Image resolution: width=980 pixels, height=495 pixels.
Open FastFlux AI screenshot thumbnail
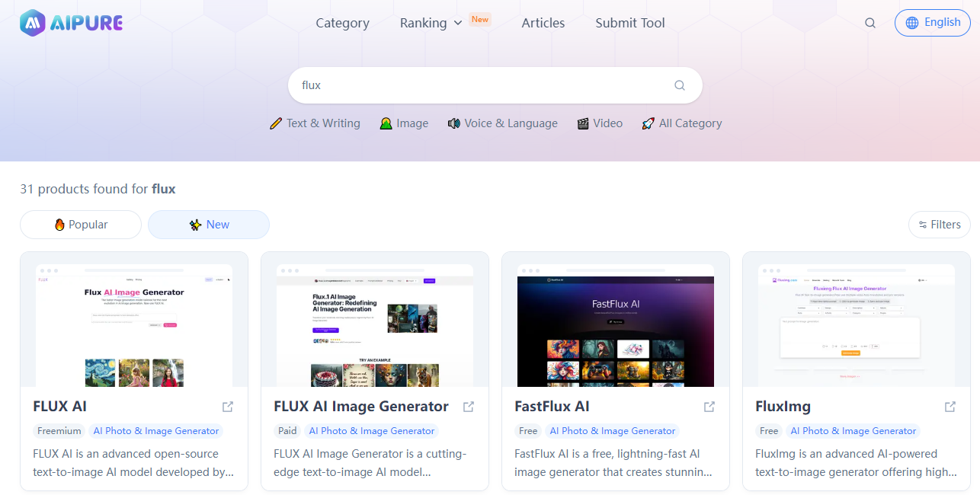click(x=616, y=326)
